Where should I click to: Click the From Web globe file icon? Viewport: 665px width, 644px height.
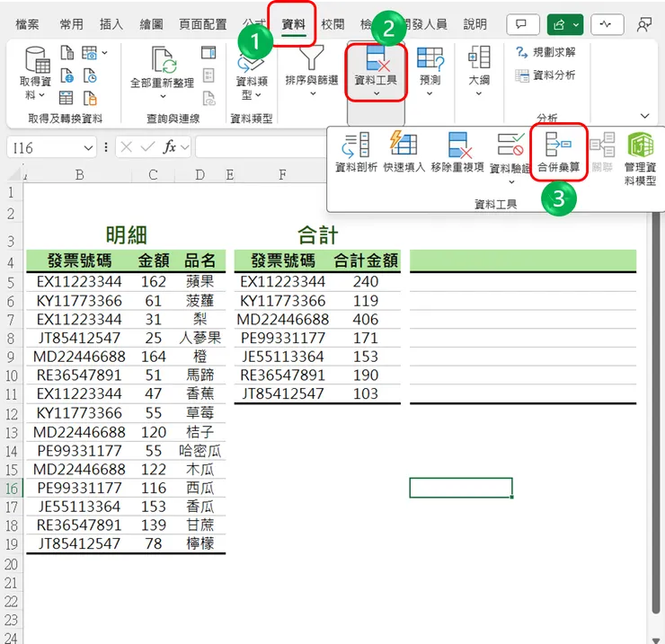click(x=67, y=75)
